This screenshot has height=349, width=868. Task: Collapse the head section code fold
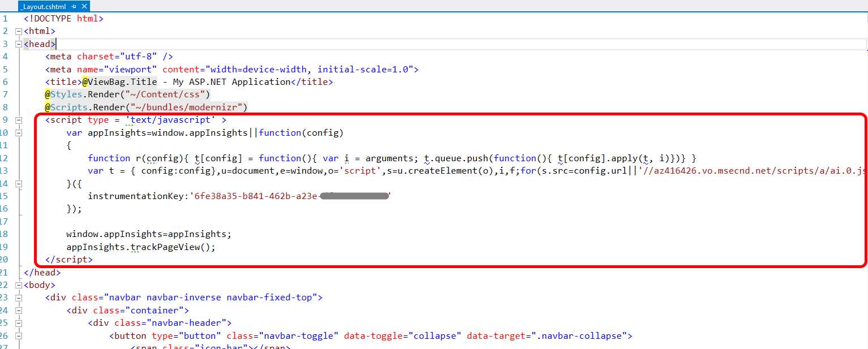pyautogui.click(x=18, y=44)
